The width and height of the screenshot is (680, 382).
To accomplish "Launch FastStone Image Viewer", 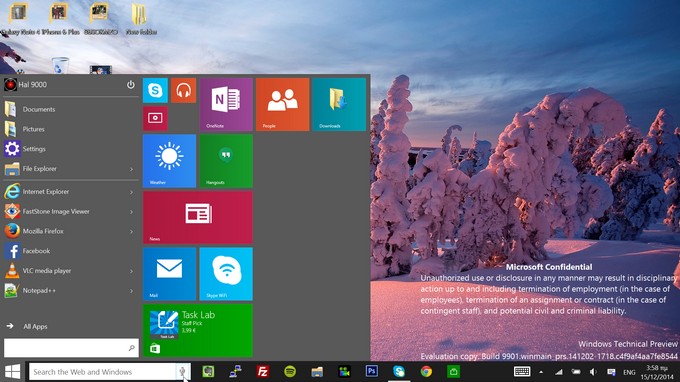I will [x=71, y=212].
